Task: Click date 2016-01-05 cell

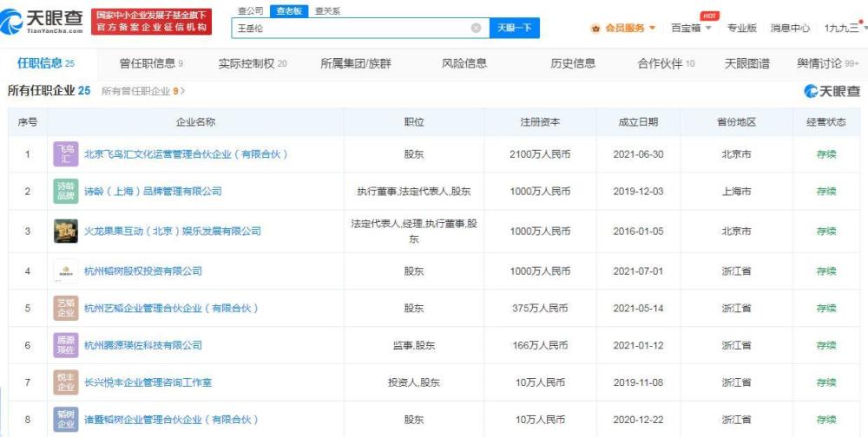Action: coord(638,232)
